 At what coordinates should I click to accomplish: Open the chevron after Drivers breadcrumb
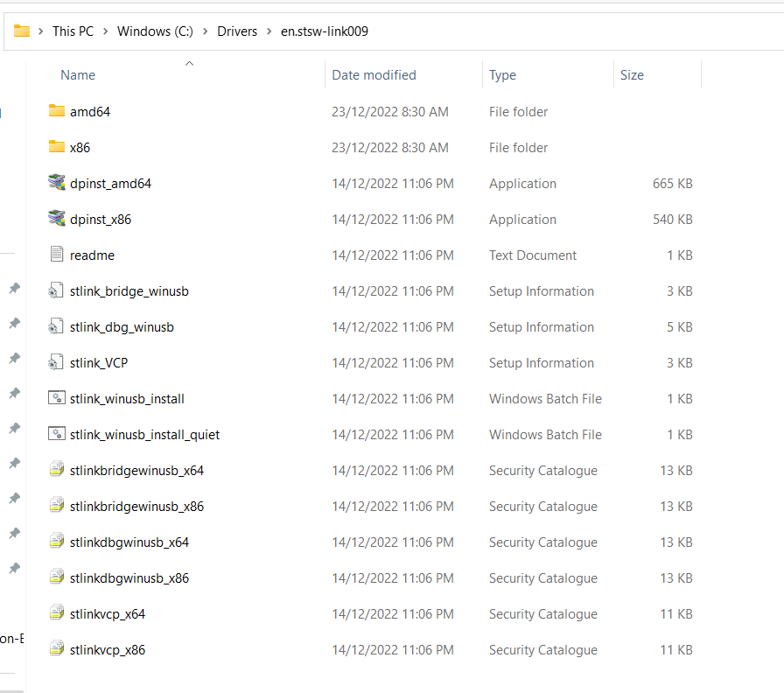[x=269, y=31]
